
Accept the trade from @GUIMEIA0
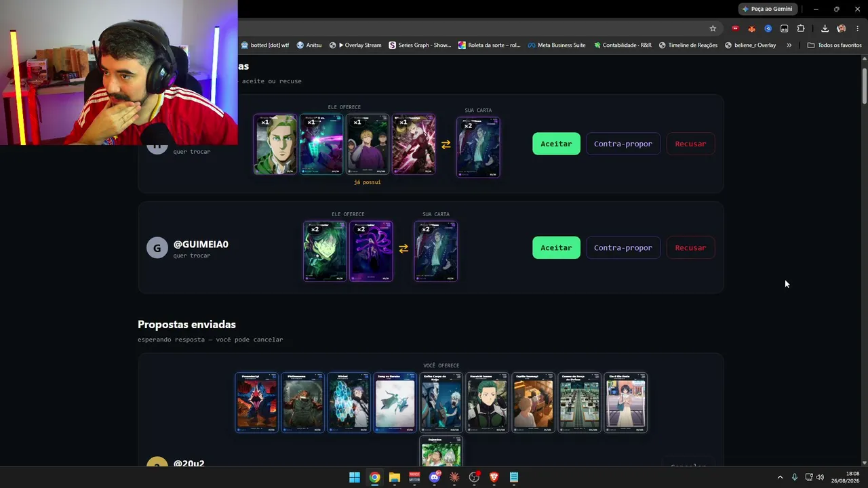556,247
